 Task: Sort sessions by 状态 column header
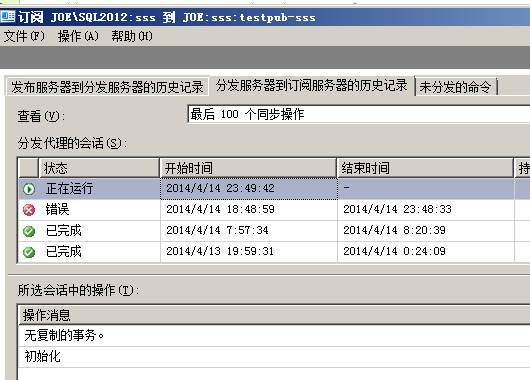coord(99,168)
